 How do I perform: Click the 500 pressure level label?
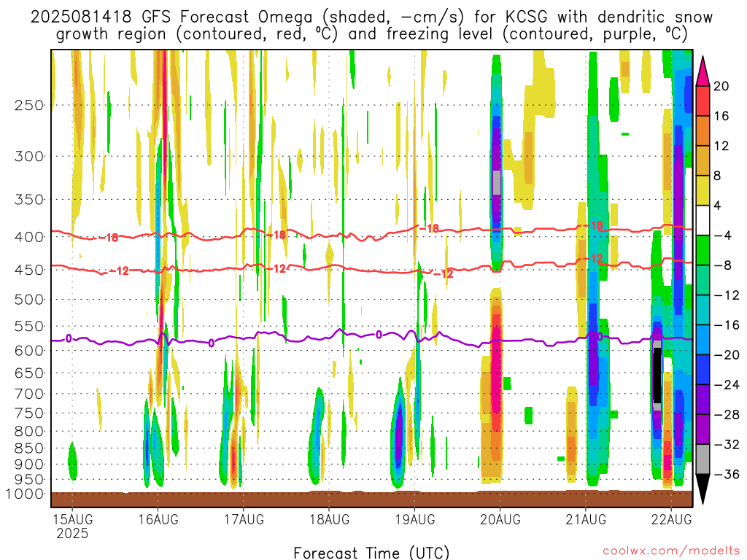point(29,300)
